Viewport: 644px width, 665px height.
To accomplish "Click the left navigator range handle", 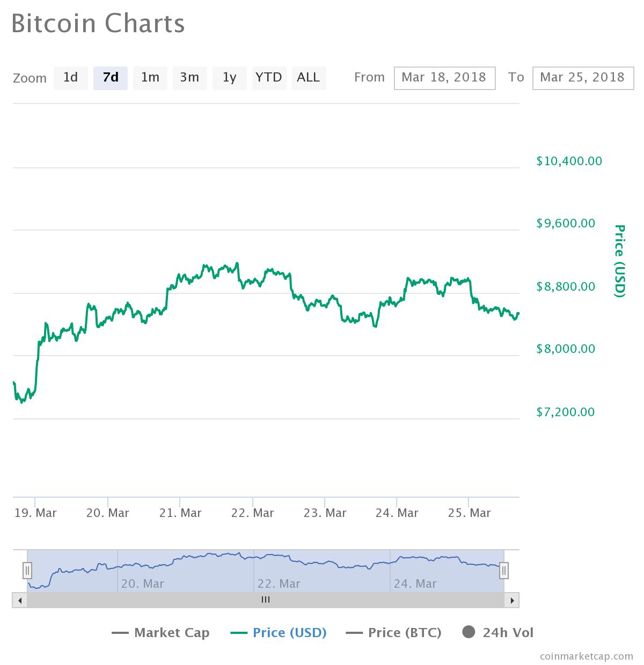I will coord(27,570).
